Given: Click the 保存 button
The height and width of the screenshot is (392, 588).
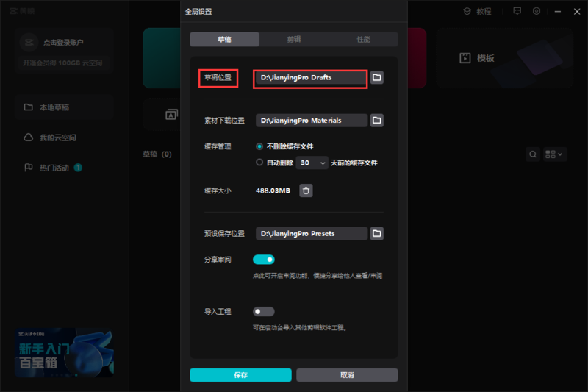Looking at the screenshot, I should (240, 375).
